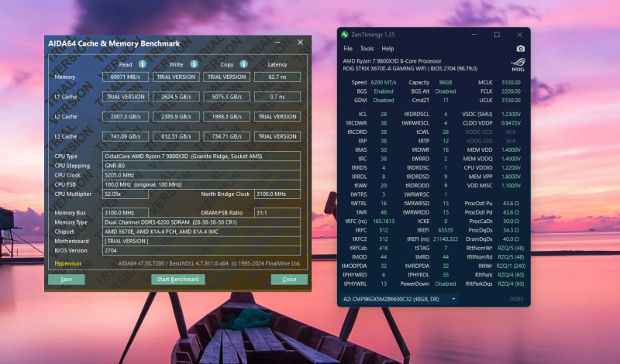Screen dimensions: 620x364
Task: Click the L3 Cache Copy value 734.71 GB/s
Action: pos(226,136)
